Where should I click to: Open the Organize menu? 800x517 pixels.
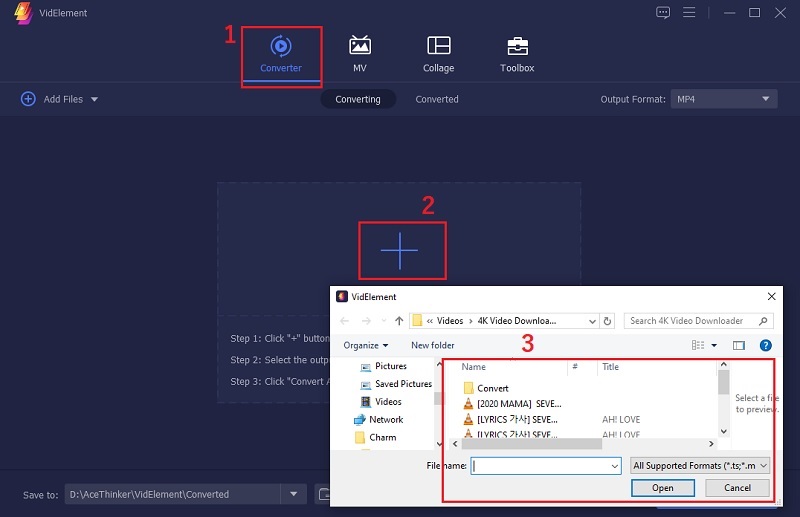(x=365, y=346)
